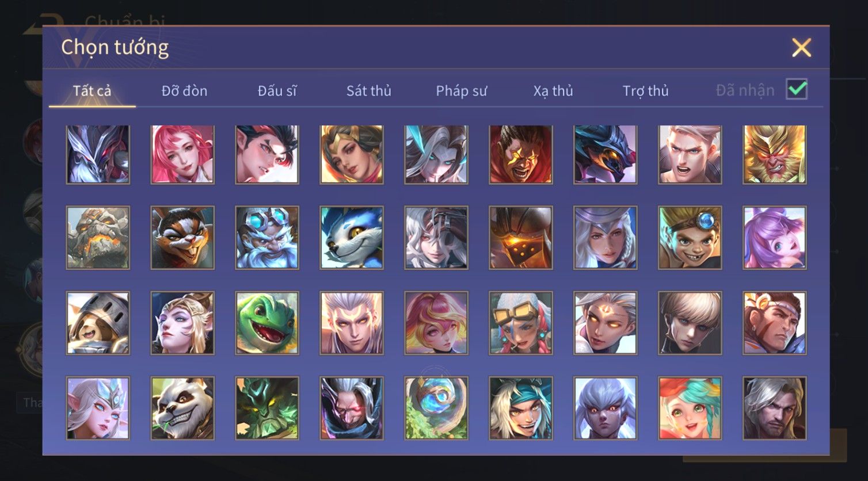
Task: Choose the blue cat with yellow eyes
Action: [x=352, y=238]
